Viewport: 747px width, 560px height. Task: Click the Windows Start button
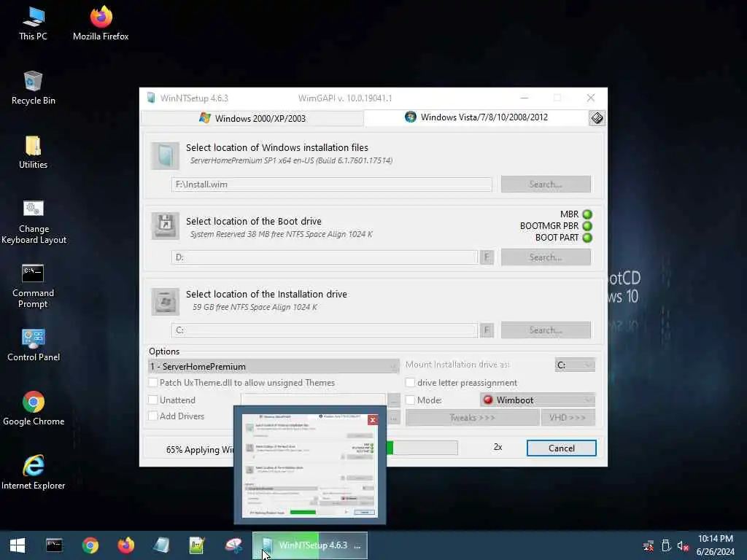[18, 545]
